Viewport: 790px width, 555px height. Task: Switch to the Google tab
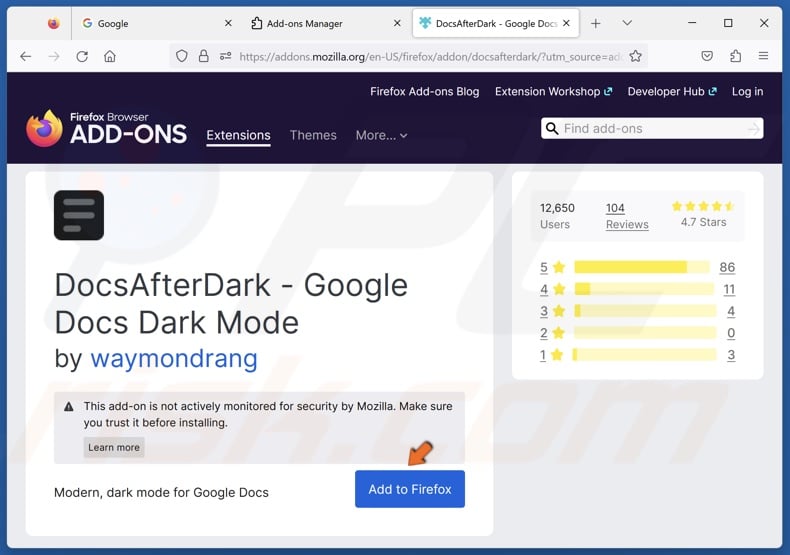pyautogui.click(x=157, y=23)
